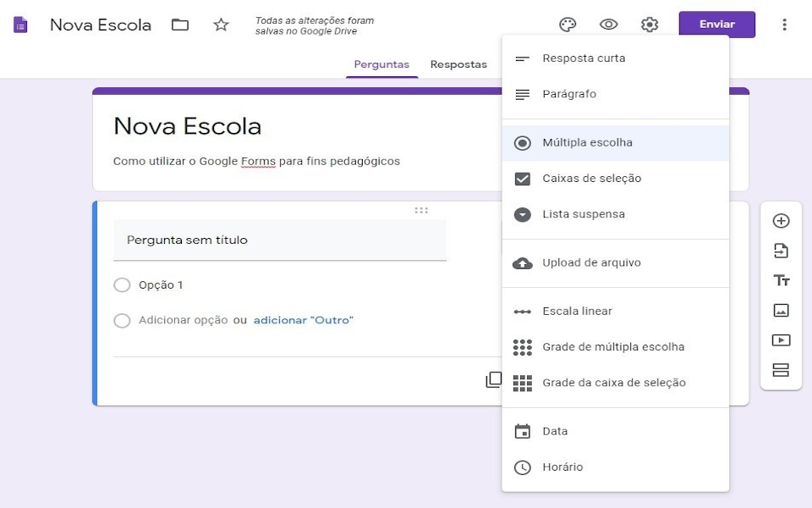Add image icon in side toolbar
The width and height of the screenshot is (812, 508).
point(781,311)
